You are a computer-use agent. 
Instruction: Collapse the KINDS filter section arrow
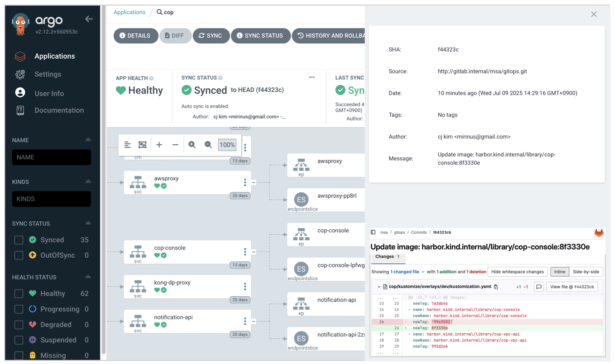pos(88,181)
